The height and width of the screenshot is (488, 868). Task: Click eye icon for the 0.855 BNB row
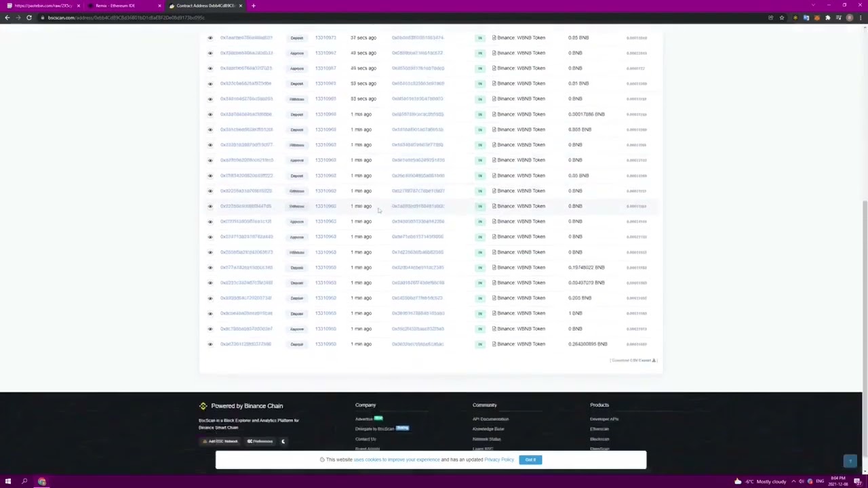(210, 129)
